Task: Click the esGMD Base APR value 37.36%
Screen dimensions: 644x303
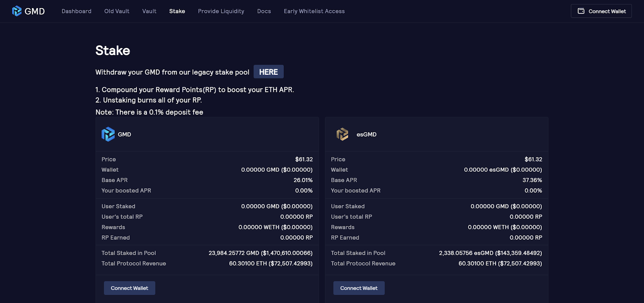Action: tap(532, 180)
